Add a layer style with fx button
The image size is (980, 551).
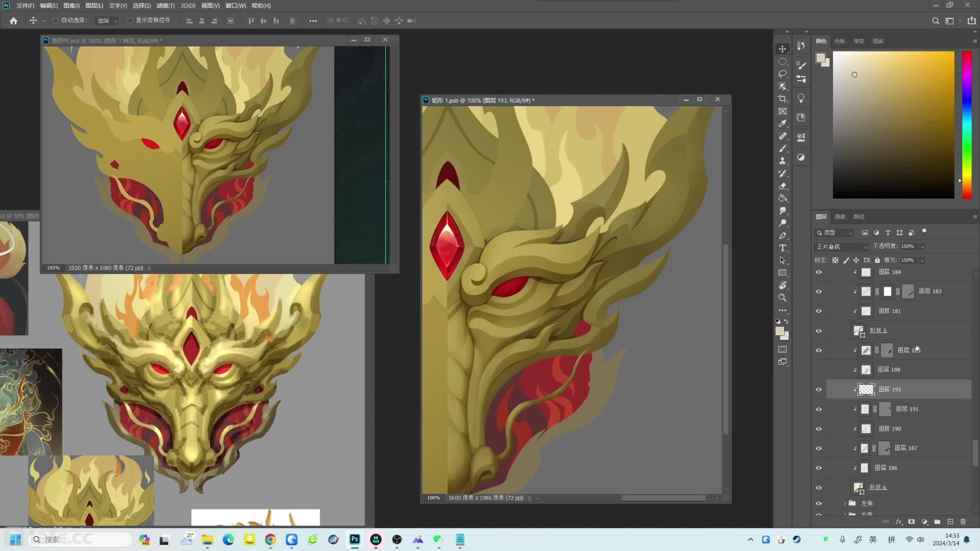tap(899, 522)
